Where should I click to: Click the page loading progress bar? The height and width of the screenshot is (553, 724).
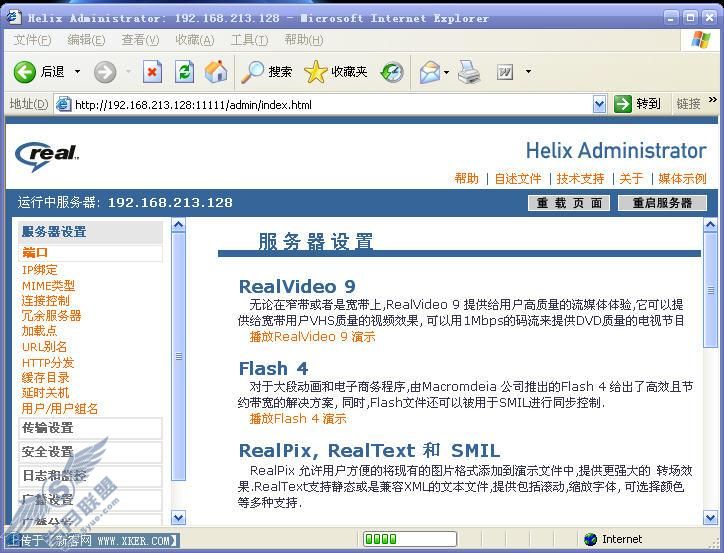tap(410, 539)
